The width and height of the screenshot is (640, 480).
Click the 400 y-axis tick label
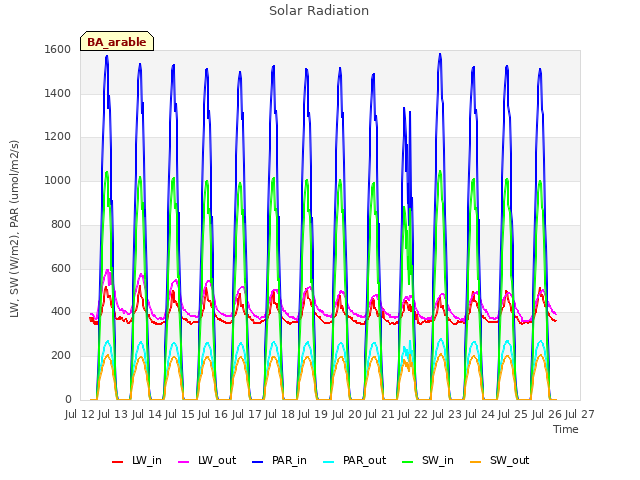pos(61,312)
